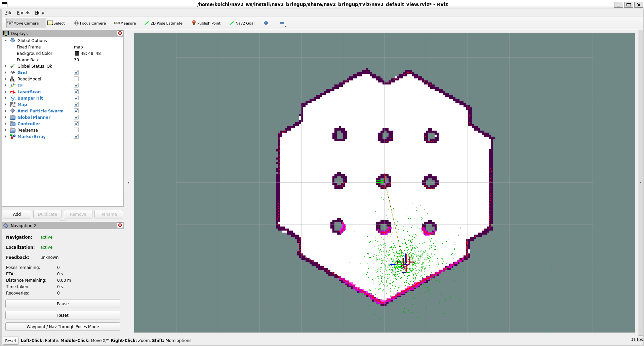The width and height of the screenshot is (644, 346).
Task: Close the Displays panel
Action: coord(120,33)
